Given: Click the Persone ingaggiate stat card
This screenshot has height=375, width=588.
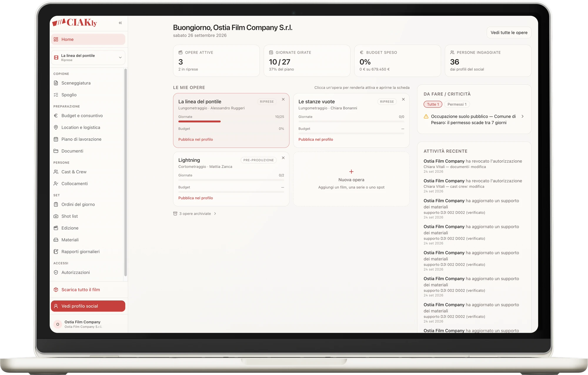Looking at the screenshot, I should click(x=488, y=61).
